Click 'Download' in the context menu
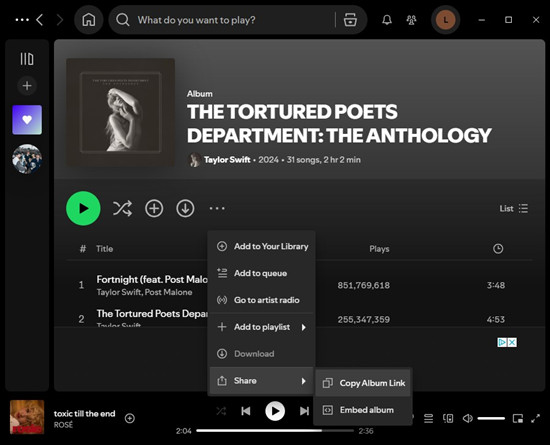 coord(261,354)
